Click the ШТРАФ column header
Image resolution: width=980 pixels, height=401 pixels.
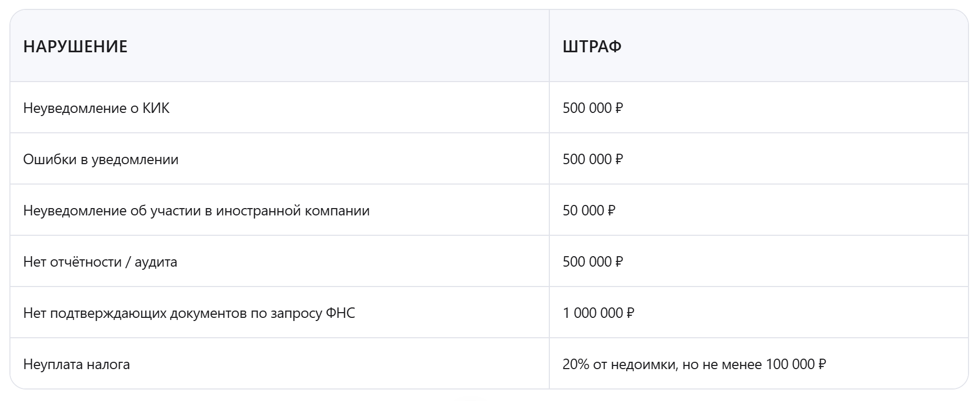pyautogui.click(x=592, y=47)
